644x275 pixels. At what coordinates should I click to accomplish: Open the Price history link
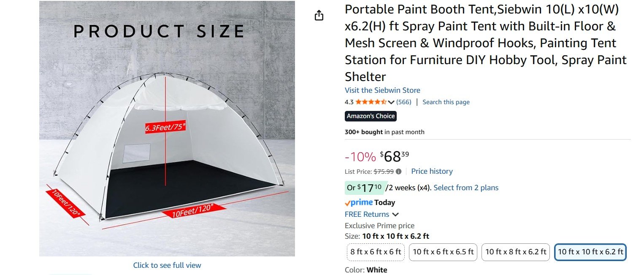pyautogui.click(x=432, y=171)
